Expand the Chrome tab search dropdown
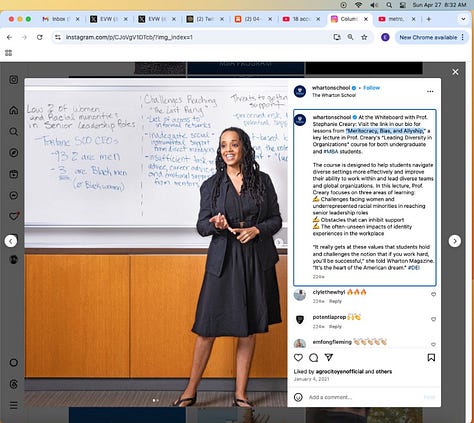The height and width of the screenshot is (423, 474). coord(463,19)
